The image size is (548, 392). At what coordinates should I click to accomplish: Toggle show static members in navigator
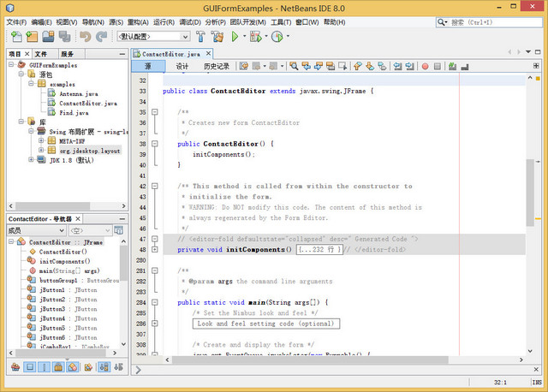pos(45,367)
